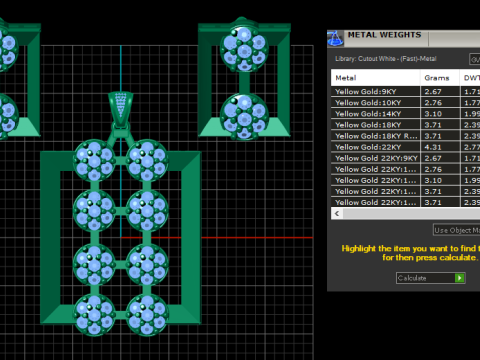Select the upper-right earring model

(244, 78)
